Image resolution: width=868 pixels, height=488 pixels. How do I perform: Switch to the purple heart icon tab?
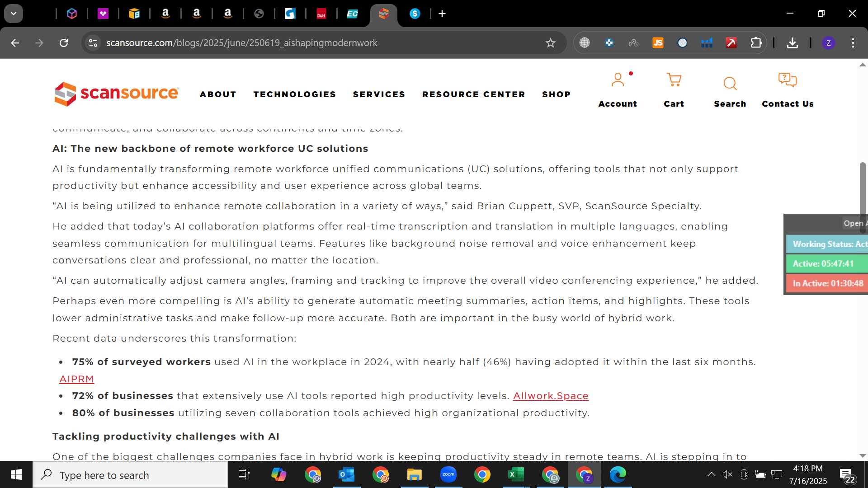click(x=103, y=14)
